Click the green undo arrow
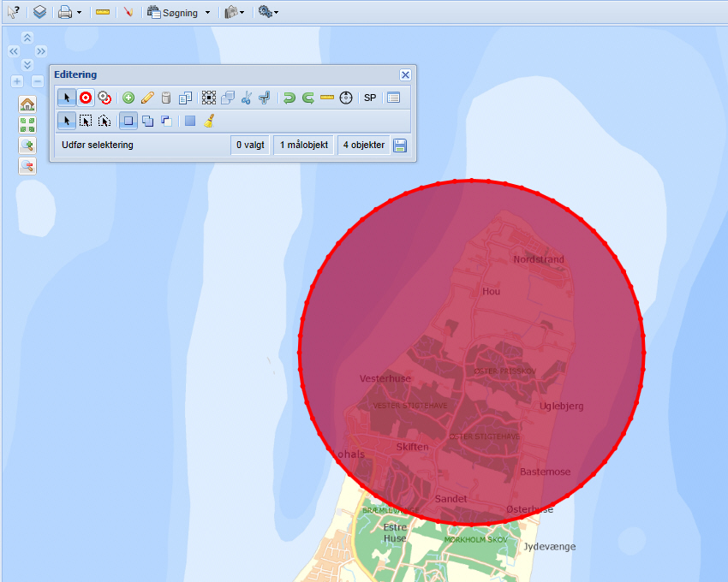728x582 pixels. tap(289, 98)
